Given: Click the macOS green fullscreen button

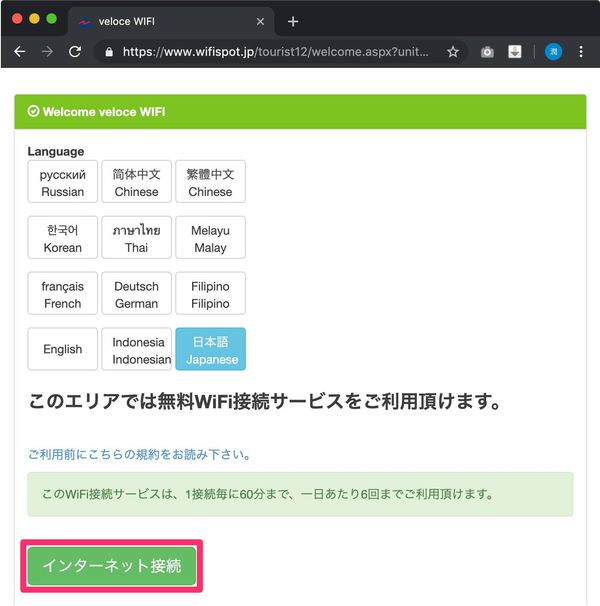Looking at the screenshot, I should click(x=51, y=19).
